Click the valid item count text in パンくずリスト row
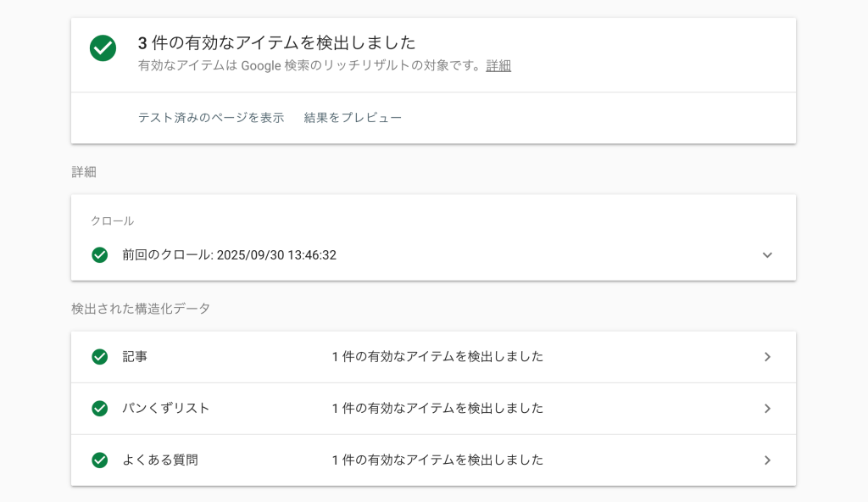Viewport: 868px width, 502px height. click(x=437, y=409)
